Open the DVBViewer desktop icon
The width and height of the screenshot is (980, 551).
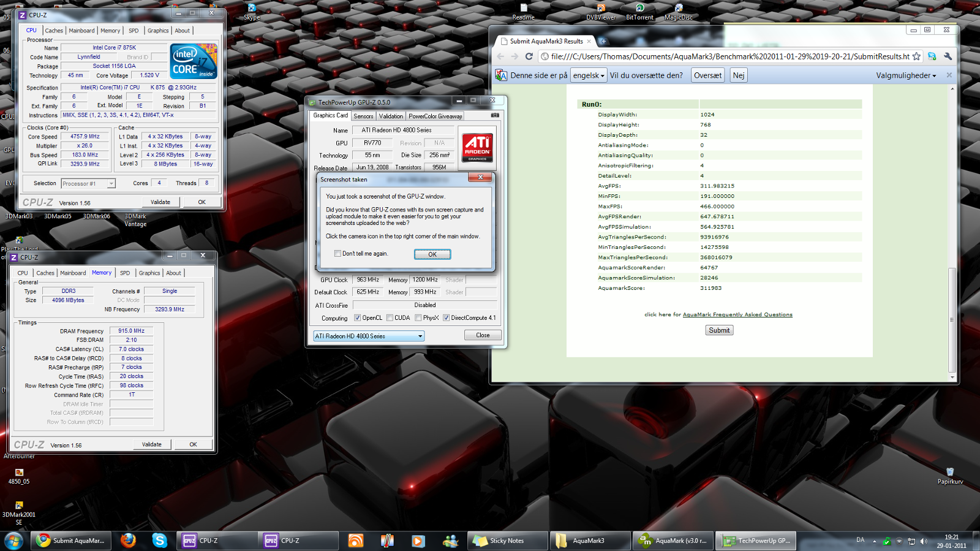(x=601, y=11)
